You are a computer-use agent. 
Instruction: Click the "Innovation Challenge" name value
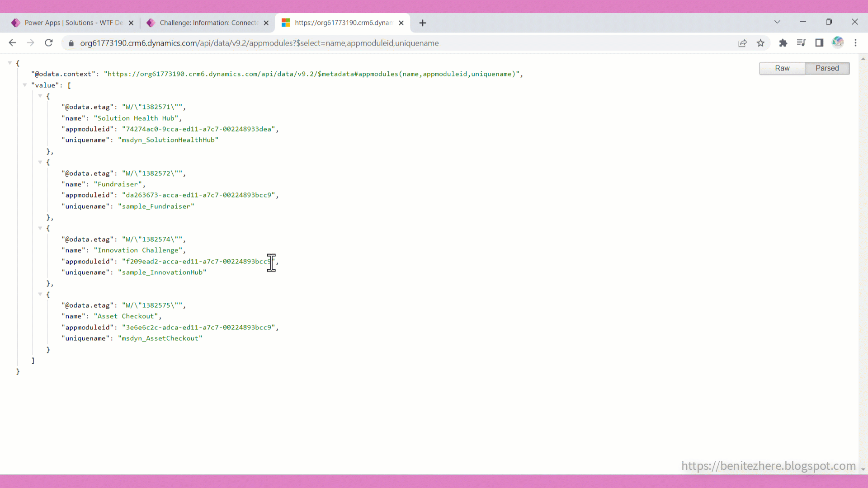(x=138, y=250)
